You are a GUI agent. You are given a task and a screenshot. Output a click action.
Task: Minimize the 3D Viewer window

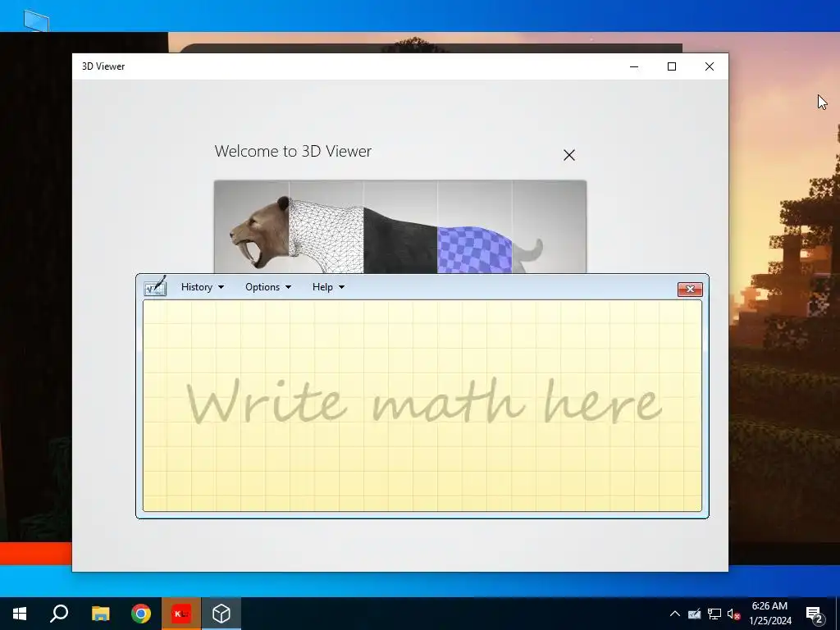click(x=634, y=66)
